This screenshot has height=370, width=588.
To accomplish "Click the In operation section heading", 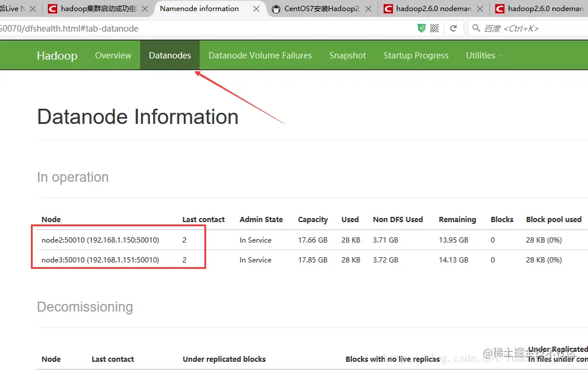I will coord(73,177).
